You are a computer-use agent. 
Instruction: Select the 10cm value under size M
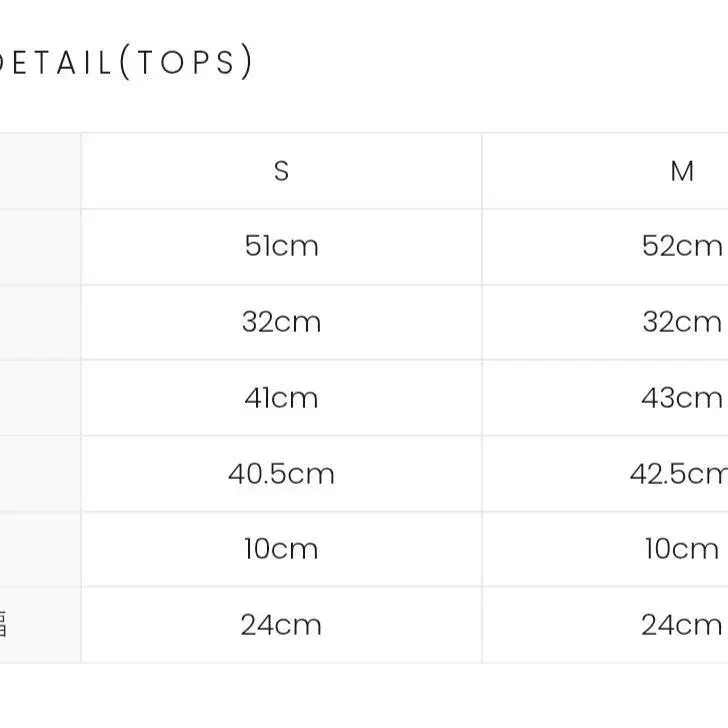coord(682,549)
